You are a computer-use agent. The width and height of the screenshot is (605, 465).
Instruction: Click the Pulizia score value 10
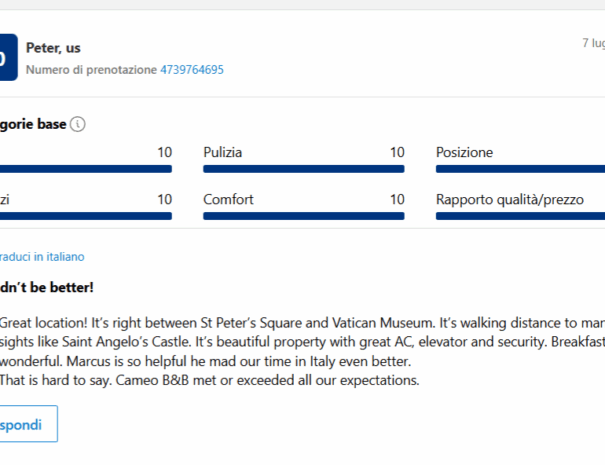(x=397, y=153)
